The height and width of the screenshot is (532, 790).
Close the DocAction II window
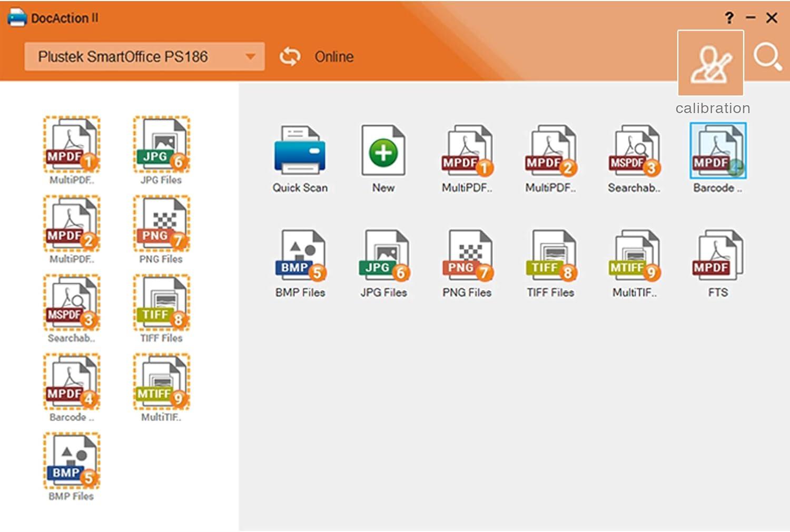pos(772,18)
